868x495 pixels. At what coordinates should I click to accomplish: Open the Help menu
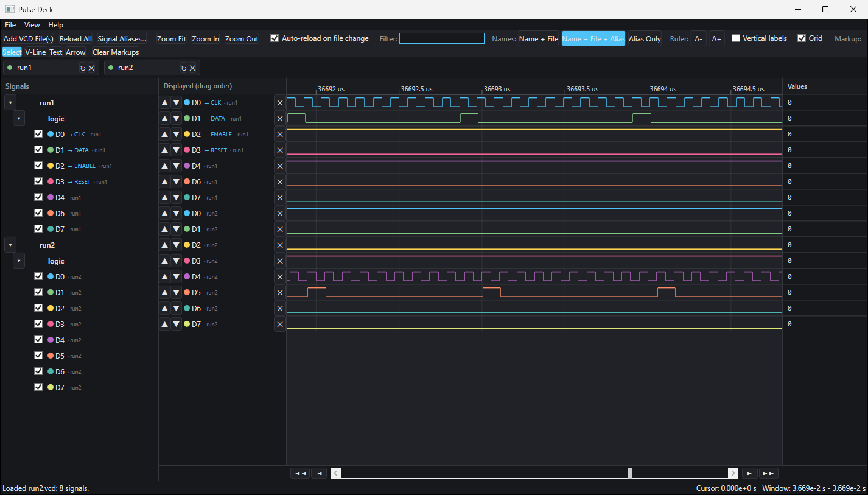(56, 25)
